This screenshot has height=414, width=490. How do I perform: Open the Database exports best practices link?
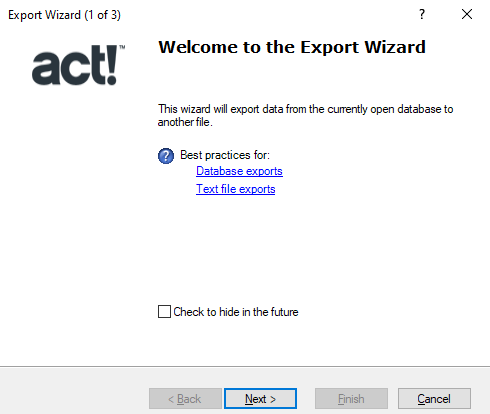pyautogui.click(x=239, y=171)
